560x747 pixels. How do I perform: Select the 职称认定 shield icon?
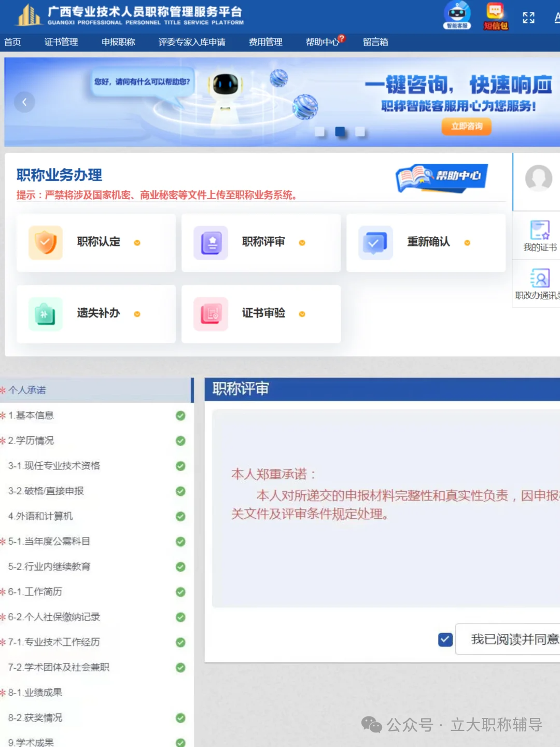(x=45, y=242)
